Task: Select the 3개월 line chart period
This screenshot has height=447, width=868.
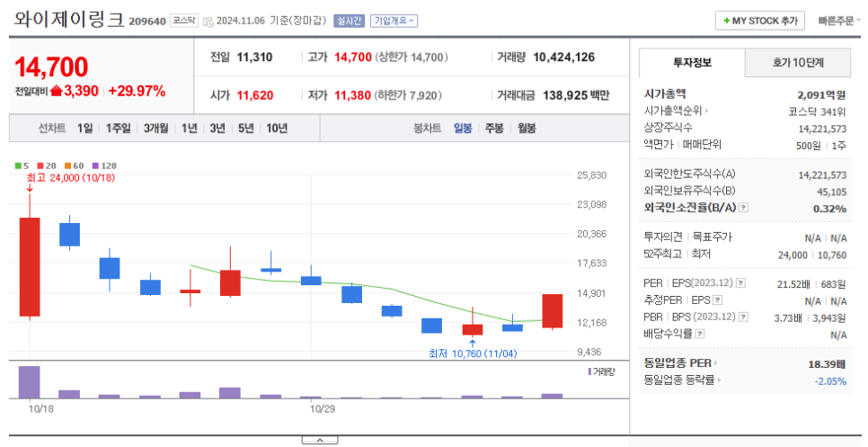Action: [x=156, y=129]
